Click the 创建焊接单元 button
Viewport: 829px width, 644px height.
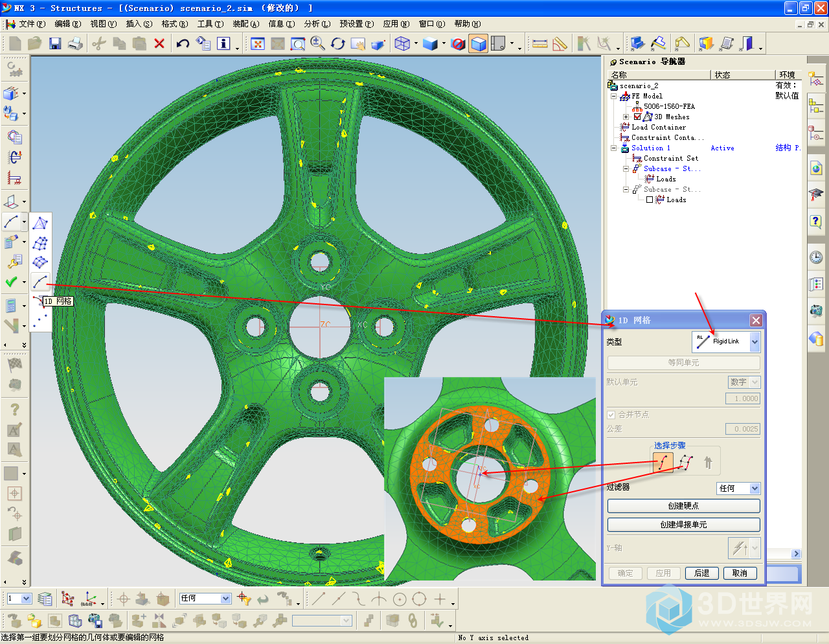[x=683, y=525]
